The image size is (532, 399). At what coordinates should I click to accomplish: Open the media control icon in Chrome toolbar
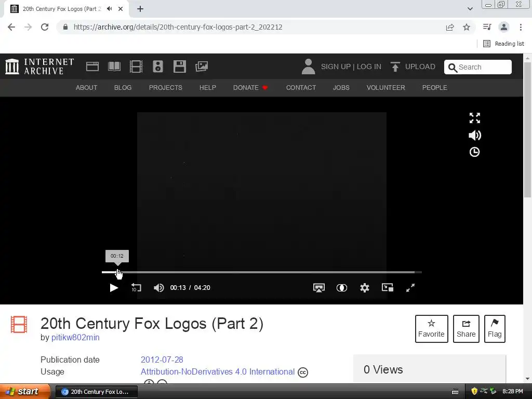(x=487, y=27)
